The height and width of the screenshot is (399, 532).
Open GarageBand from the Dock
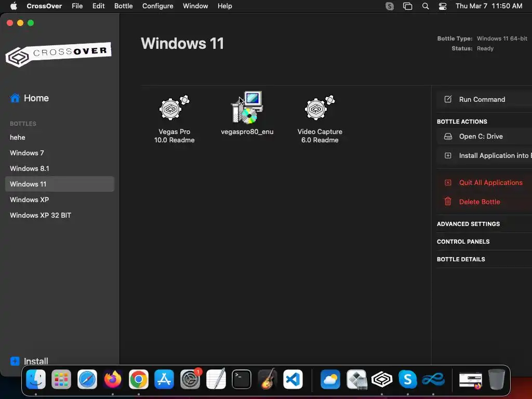268,379
